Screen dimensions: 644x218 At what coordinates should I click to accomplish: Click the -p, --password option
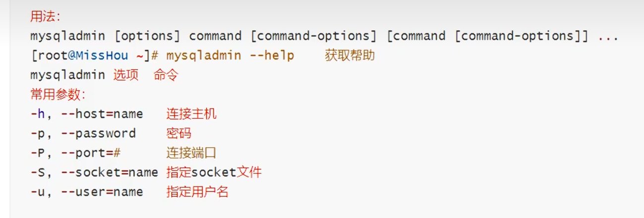[x=83, y=134]
